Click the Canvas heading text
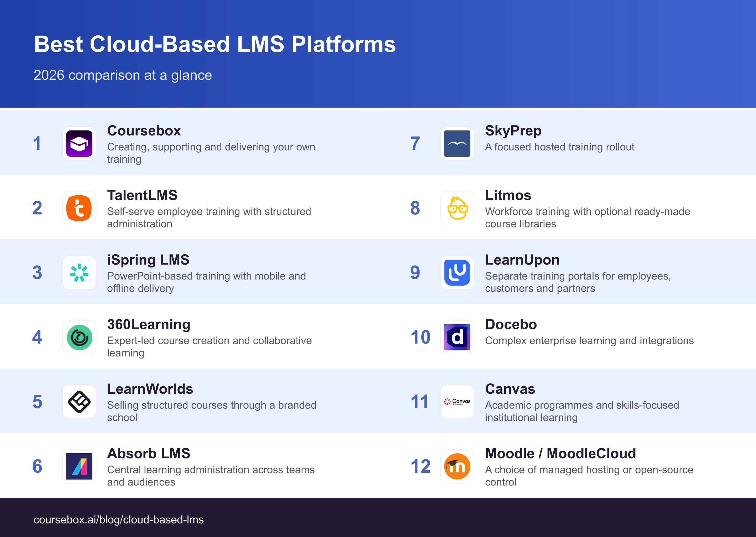This screenshot has width=756, height=537. [x=510, y=389]
